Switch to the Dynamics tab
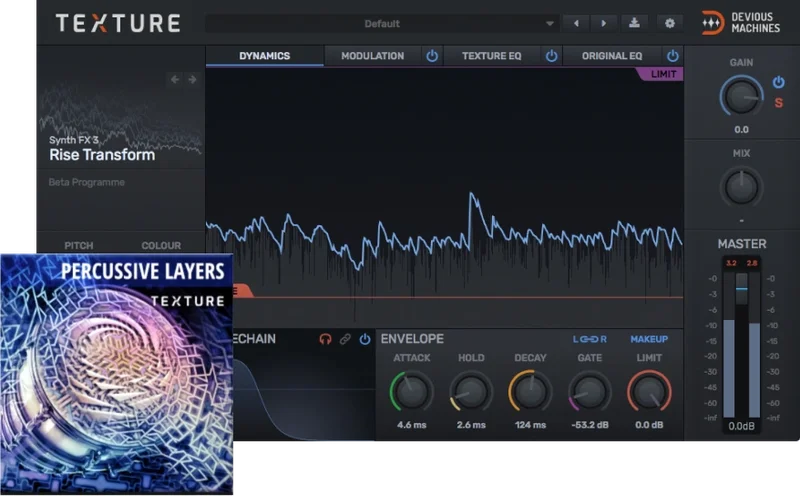 264,56
